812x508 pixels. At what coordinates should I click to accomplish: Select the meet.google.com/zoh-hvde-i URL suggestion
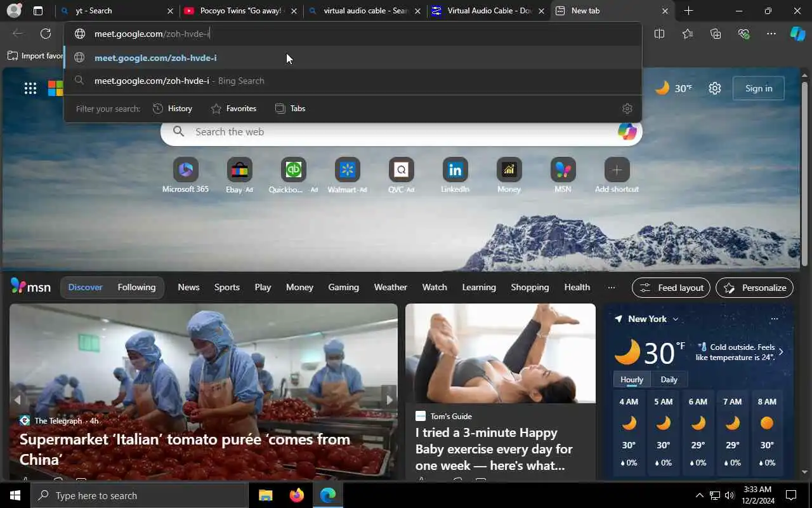click(x=353, y=58)
